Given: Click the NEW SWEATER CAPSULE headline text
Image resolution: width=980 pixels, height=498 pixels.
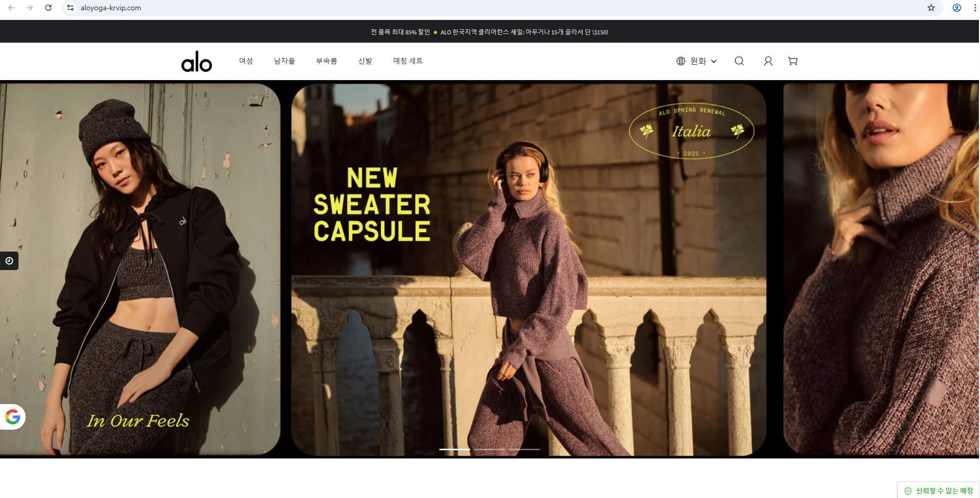Looking at the screenshot, I should [372, 204].
